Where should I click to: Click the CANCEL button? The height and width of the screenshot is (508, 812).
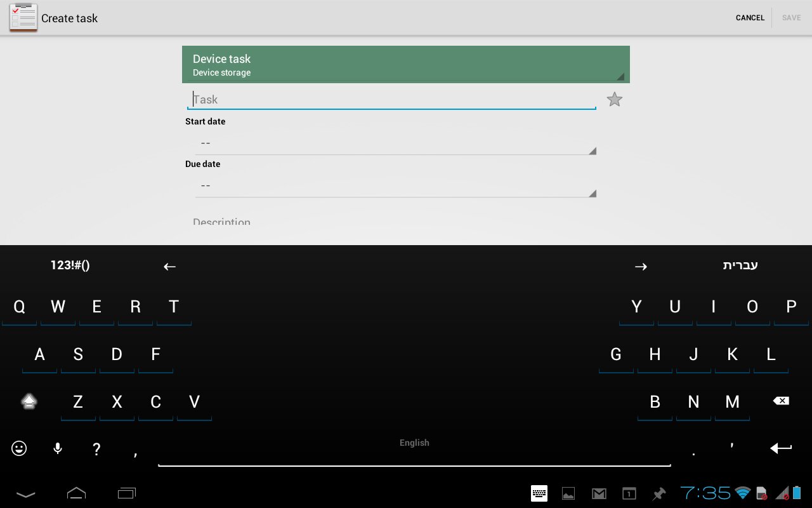(x=750, y=18)
